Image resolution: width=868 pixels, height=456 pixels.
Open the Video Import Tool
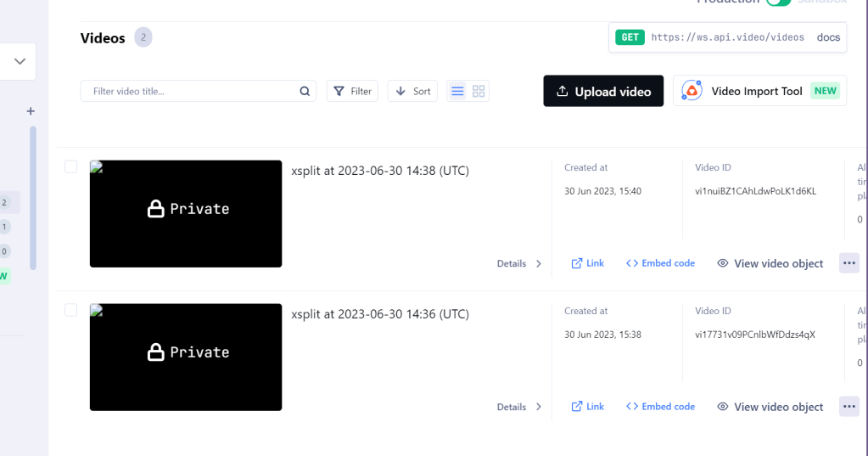coord(759,91)
